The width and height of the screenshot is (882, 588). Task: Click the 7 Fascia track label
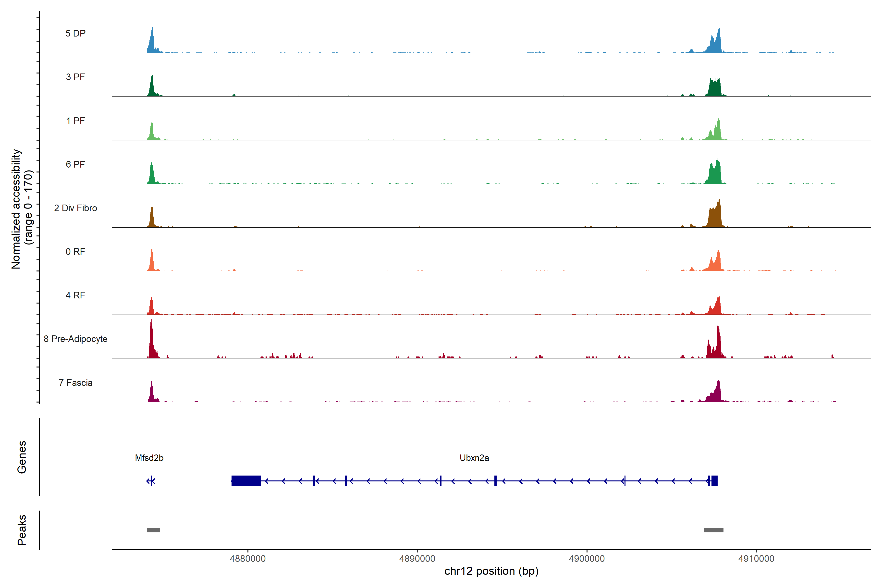(x=75, y=383)
